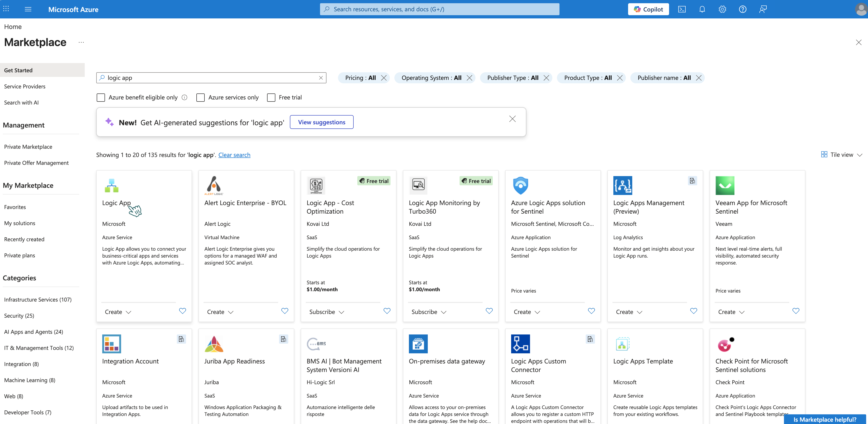The width and height of the screenshot is (868, 424).
Task: Click the Logic App Cost Optimization icon
Action: tap(316, 185)
